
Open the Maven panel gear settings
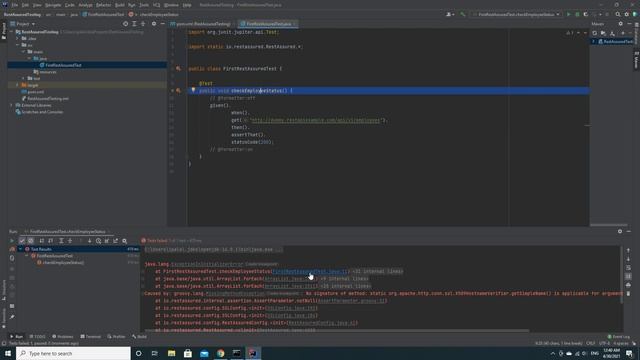click(x=620, y=24)
